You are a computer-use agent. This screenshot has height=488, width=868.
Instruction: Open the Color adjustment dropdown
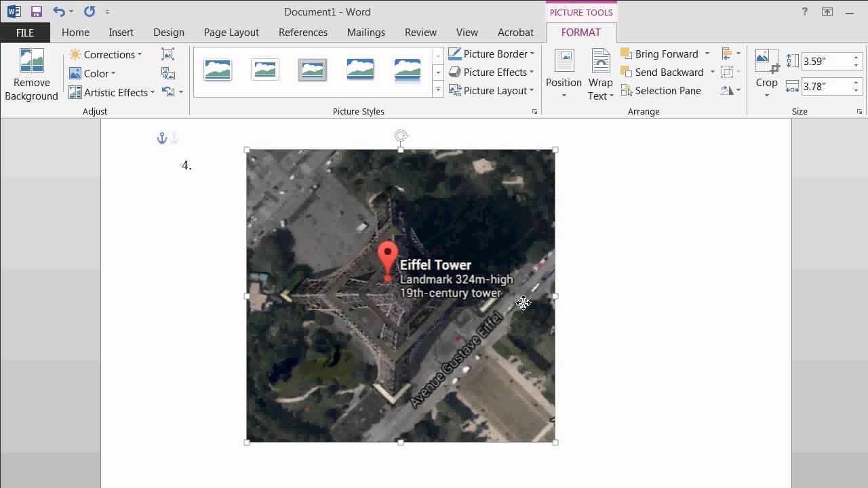[92, 73]
